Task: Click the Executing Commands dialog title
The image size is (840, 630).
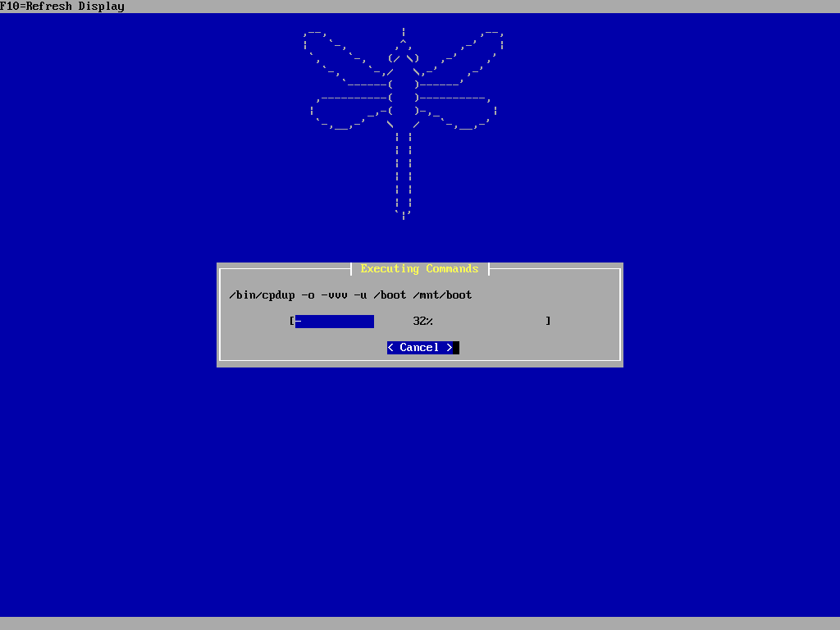Action: (419, 269)
